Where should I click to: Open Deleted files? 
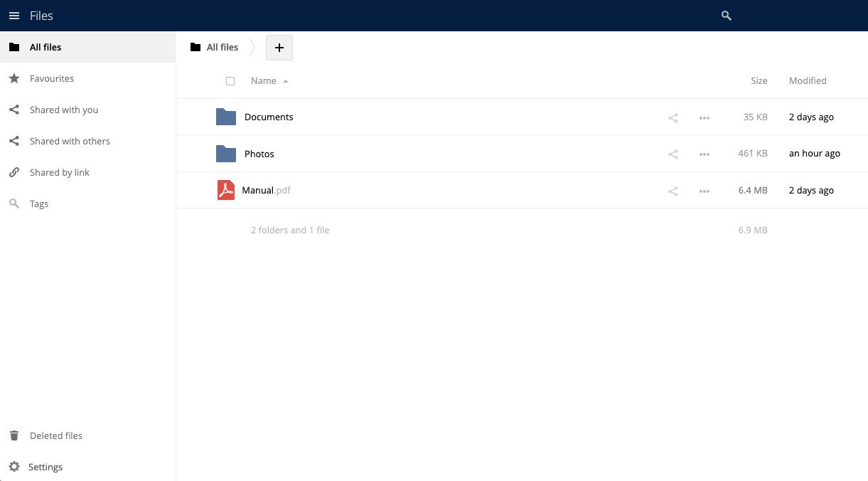coord(55,435)
